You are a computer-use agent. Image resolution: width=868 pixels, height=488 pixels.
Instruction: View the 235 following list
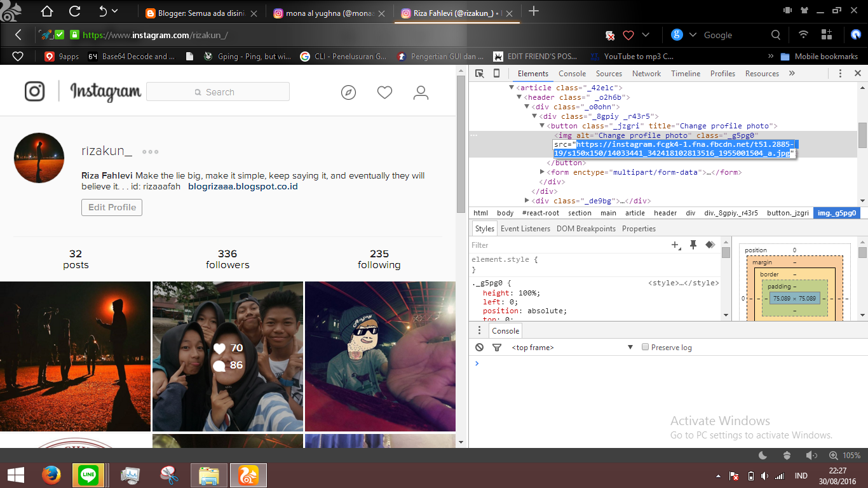379,259
